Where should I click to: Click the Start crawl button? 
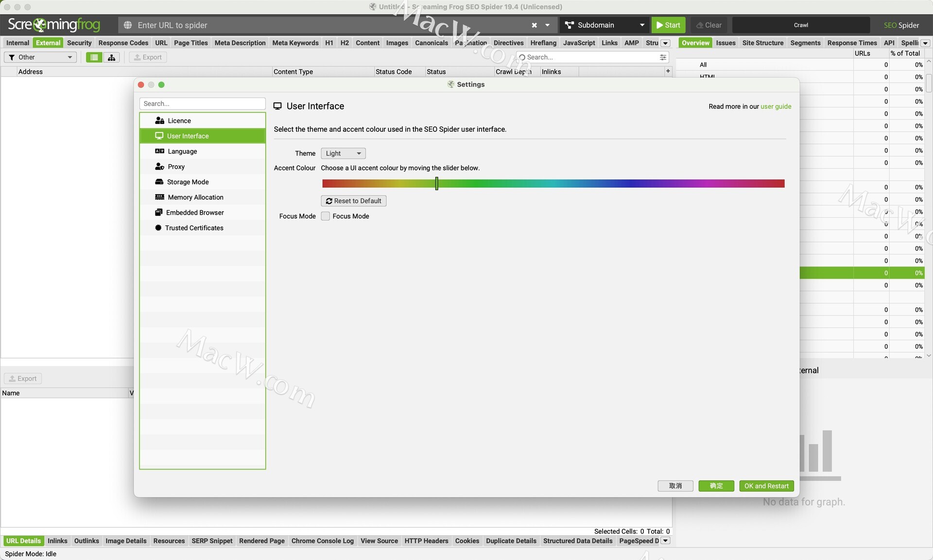[x=668, y=25]
